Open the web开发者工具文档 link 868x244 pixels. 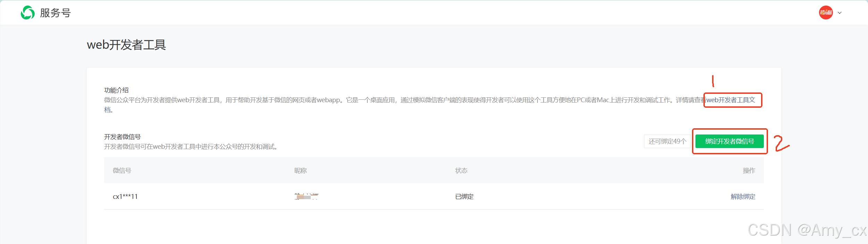(x=731, y=100)
